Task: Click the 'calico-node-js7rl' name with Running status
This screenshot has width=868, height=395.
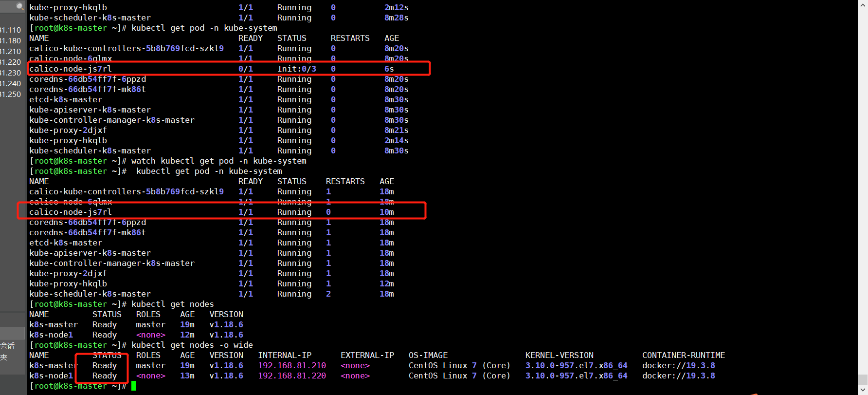Action: (x=71, y=212)
